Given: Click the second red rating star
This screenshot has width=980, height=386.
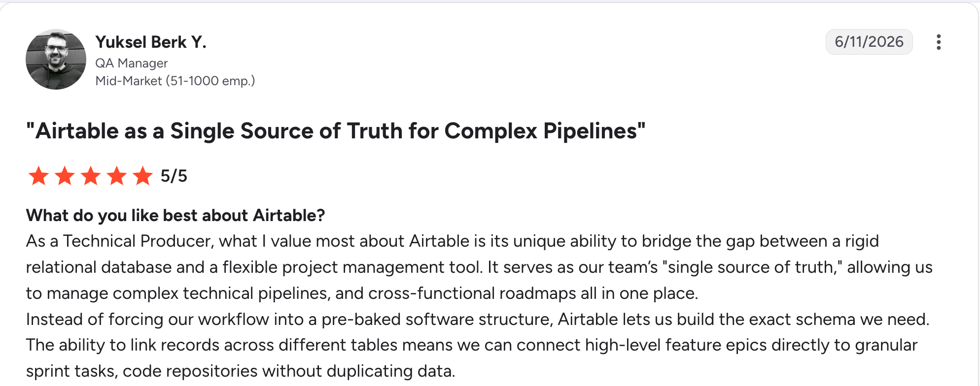Looking at the screenshot, I should click(x=65, y=176).
